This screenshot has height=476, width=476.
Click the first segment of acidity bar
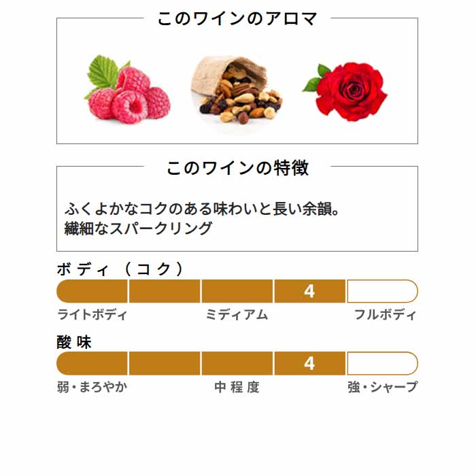92,363
